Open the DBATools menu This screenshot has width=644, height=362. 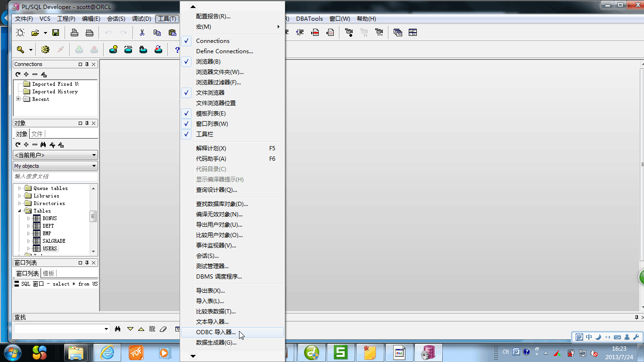coord(309,19)
